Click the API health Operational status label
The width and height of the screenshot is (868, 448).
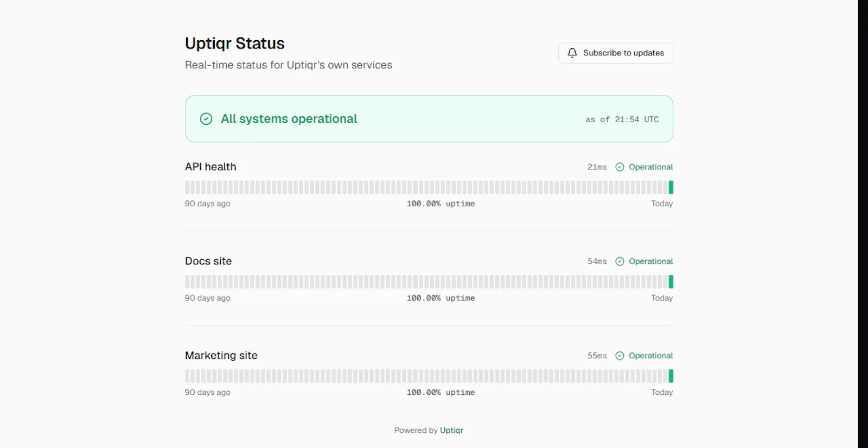point(650,167)
